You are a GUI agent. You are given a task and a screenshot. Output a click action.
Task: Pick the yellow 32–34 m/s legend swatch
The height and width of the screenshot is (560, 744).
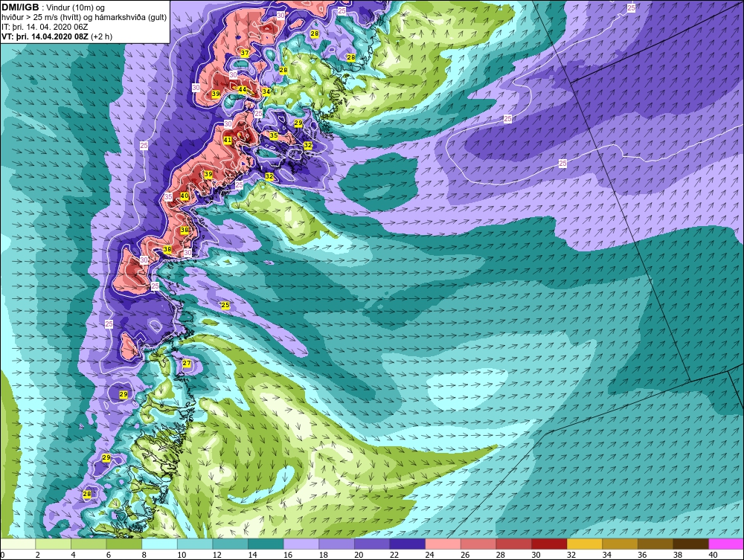pyautogui.click(x=585, y=544)
